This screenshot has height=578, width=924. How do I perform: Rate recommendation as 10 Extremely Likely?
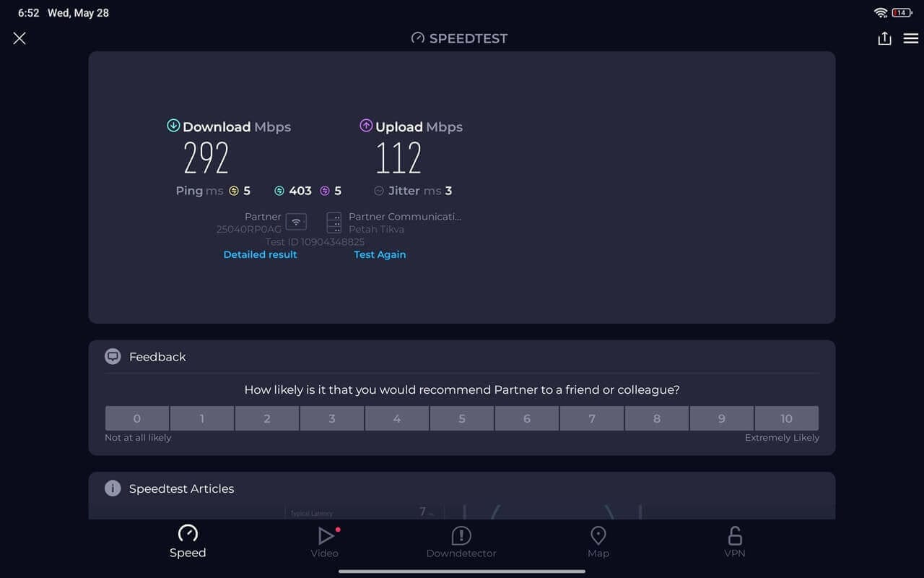[786, 418]
